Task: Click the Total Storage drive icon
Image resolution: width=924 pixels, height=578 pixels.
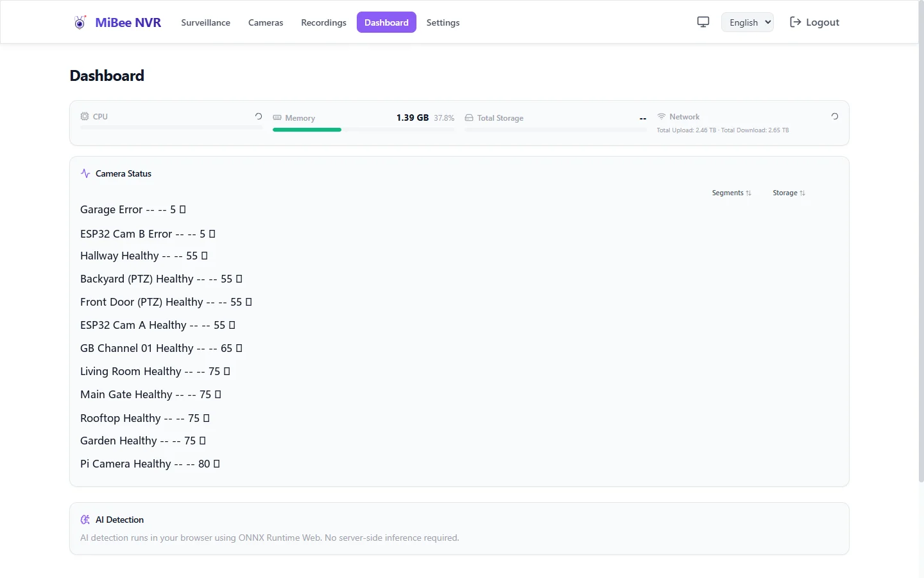Action: point(469,118)
